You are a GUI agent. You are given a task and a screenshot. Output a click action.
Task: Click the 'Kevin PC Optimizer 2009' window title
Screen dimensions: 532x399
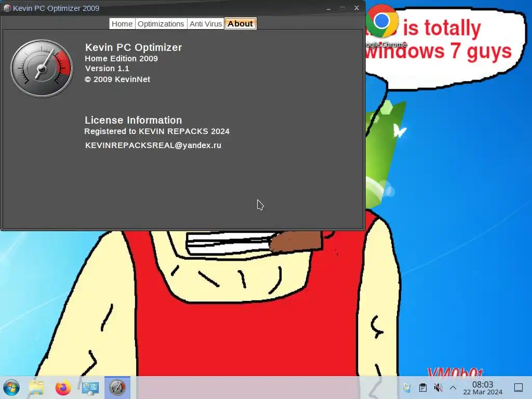coord(56,8)
